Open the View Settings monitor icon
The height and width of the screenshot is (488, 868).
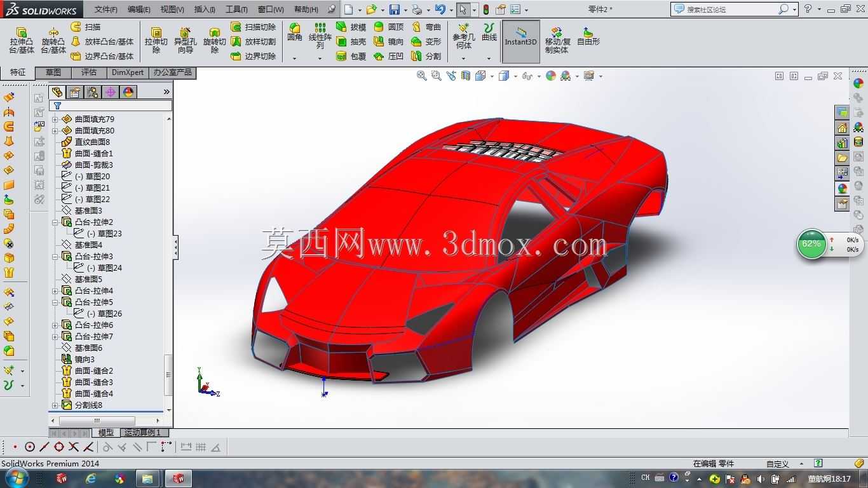tap(588, 76)
